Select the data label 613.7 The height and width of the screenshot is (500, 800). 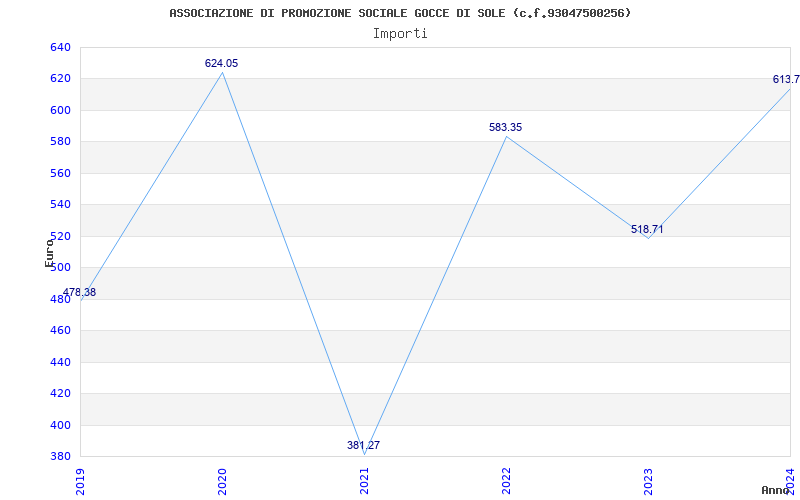click(x=786, y=79)
